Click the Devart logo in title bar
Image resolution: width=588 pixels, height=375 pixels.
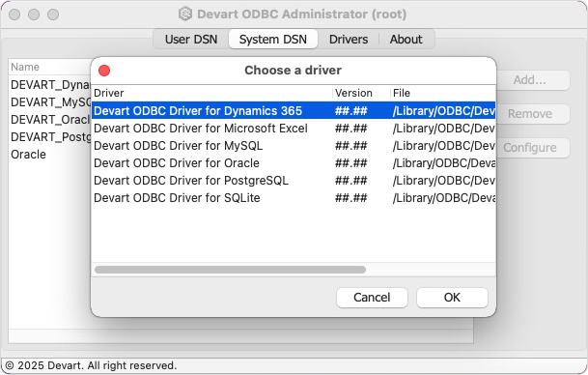[x=185, y=14]
